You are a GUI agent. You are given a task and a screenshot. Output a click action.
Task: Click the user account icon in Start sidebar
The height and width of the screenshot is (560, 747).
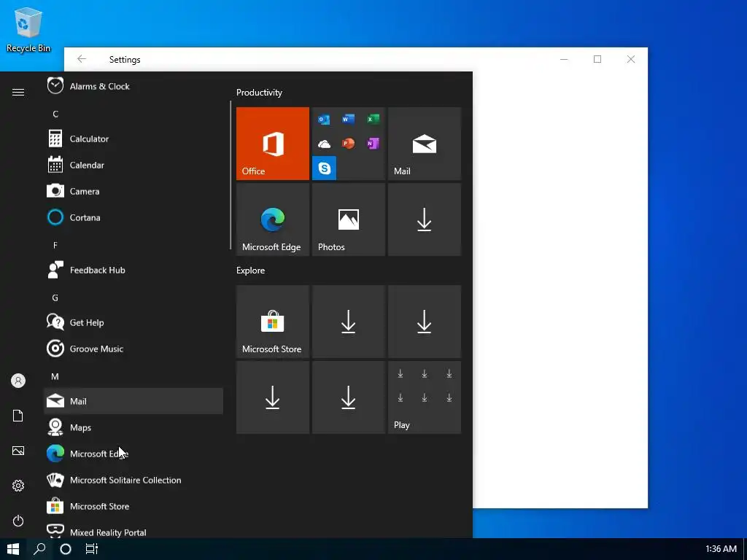(x=18, y=381)
